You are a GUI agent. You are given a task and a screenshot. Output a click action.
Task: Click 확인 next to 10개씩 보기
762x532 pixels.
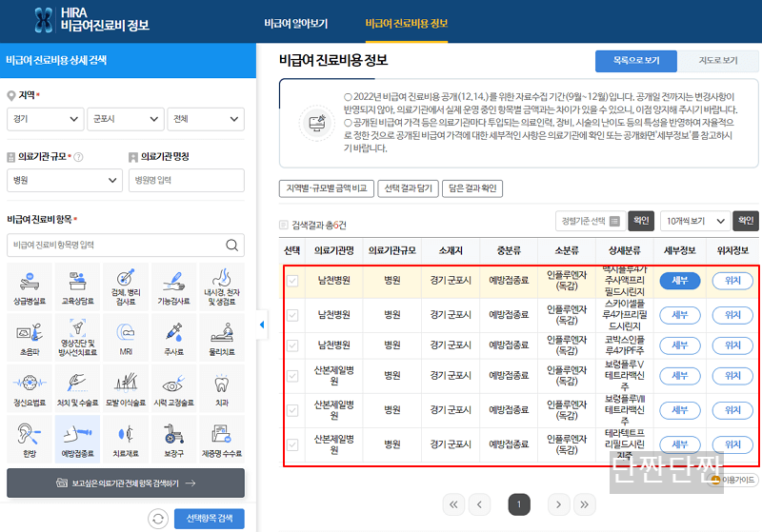point(746,221)
